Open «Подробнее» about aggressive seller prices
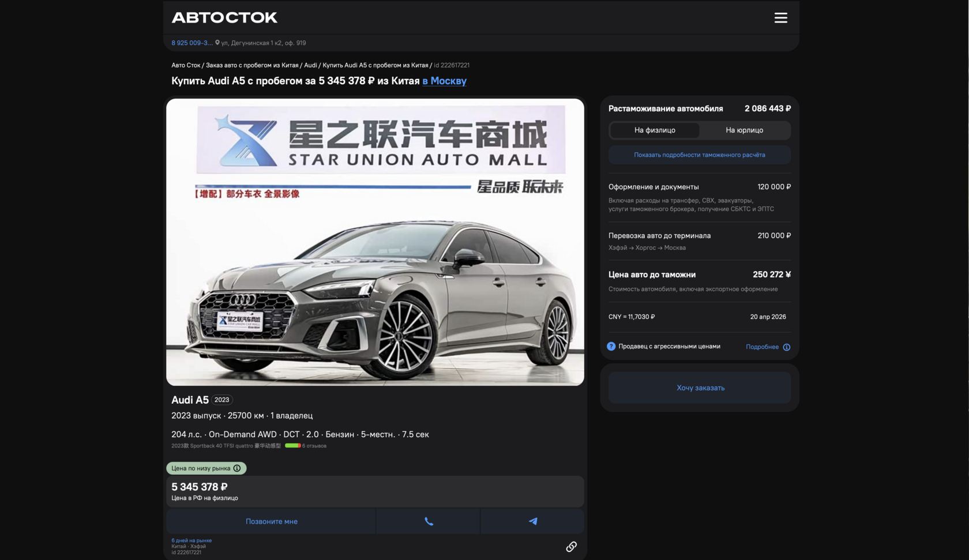Image resolution: width=969 pixels, height=560 pixels. [762, 347]
